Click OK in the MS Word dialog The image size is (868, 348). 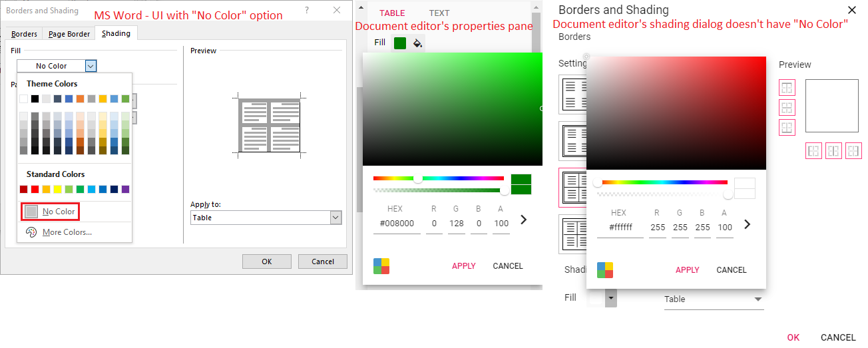pyautogui.click(x=266, y=261)
